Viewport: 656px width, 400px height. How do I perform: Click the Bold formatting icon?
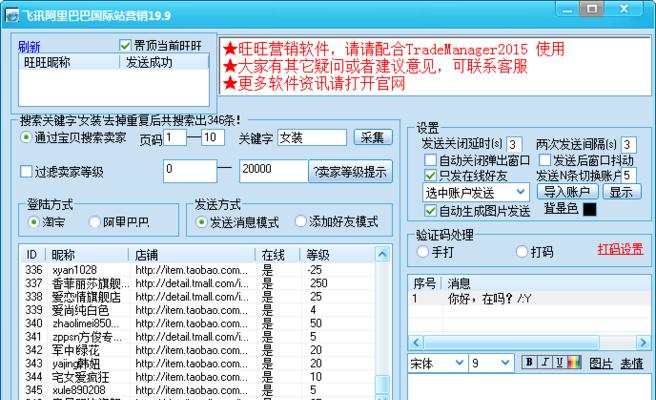(x=529, y=362)
